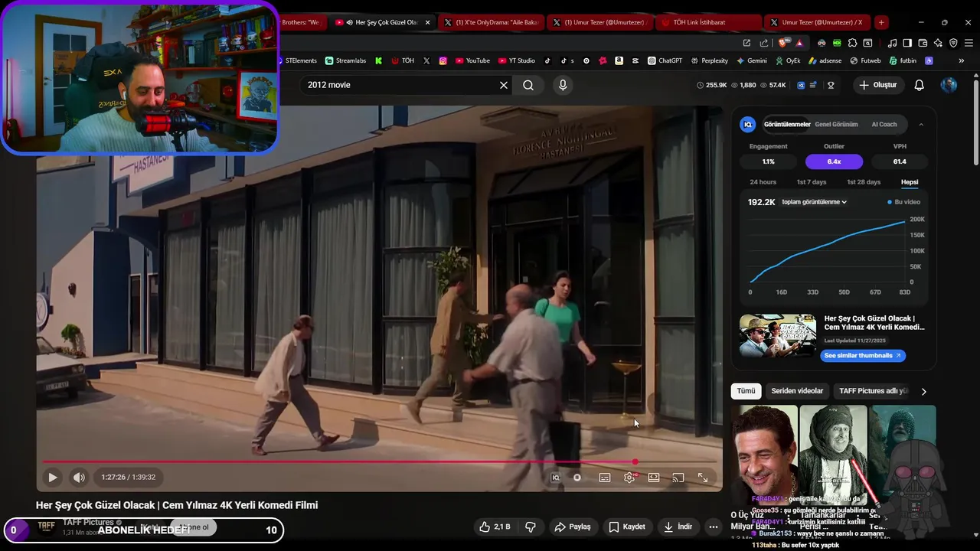This screenshot has width=980, height=551.
Task: Show more filter chips with right arrow
Action: [923, 391]
